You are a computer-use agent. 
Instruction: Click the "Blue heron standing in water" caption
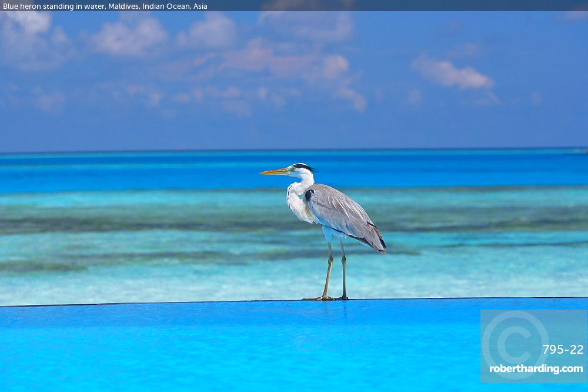(54, 6)
